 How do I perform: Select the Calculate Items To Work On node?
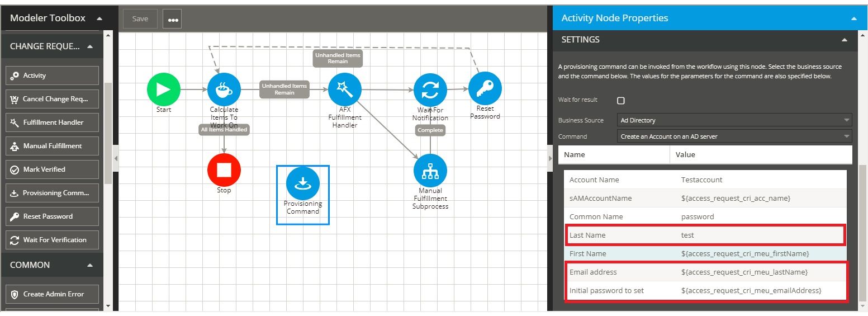coord(224,89)
